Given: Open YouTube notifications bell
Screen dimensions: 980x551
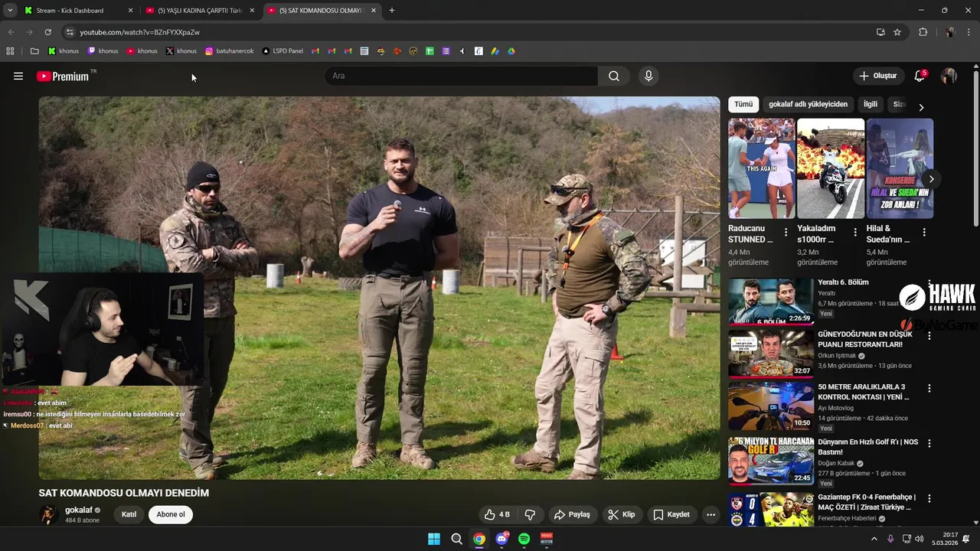Looking at the screenshot, I should (x=920, y=76).
